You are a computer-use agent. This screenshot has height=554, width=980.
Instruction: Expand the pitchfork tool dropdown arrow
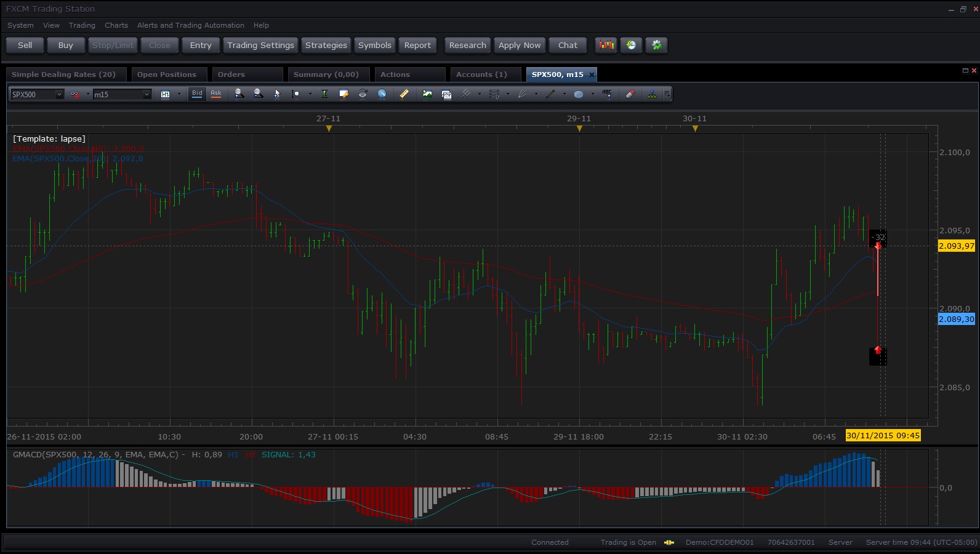[480, 94]
